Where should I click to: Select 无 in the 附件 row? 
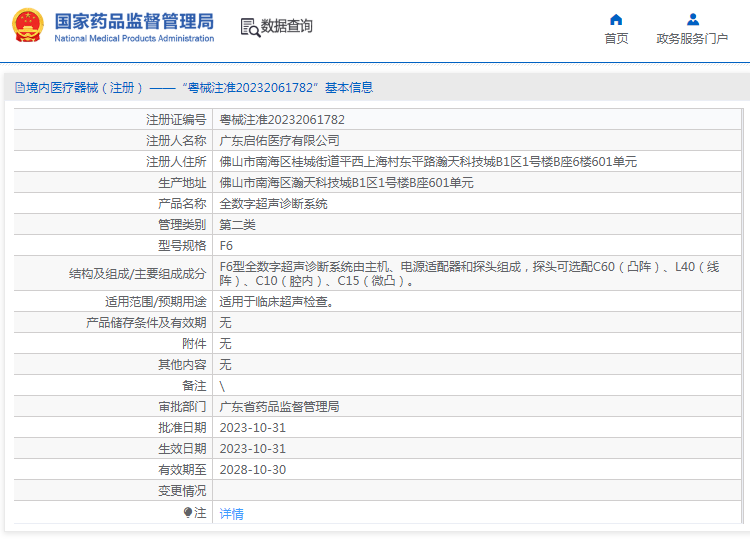[225, 344]
